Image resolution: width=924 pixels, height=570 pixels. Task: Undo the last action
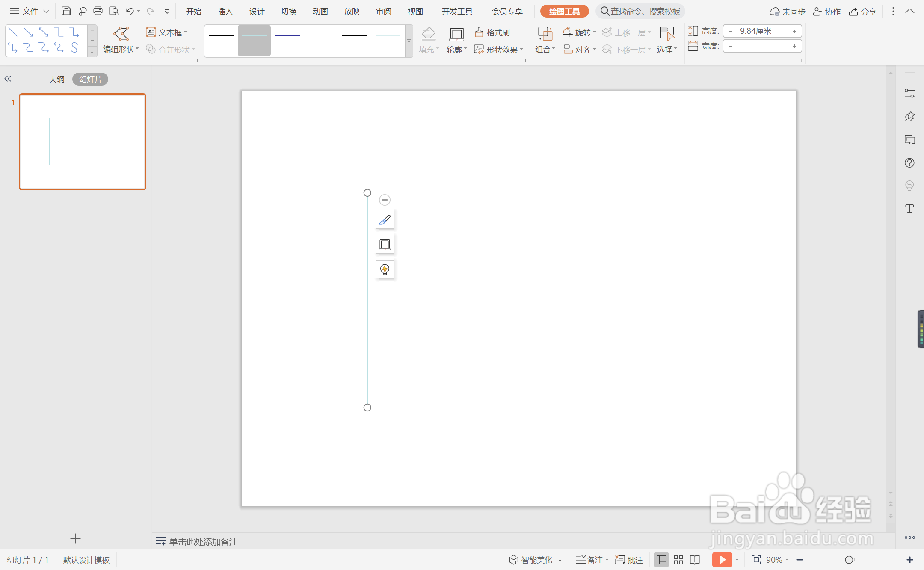130,11
